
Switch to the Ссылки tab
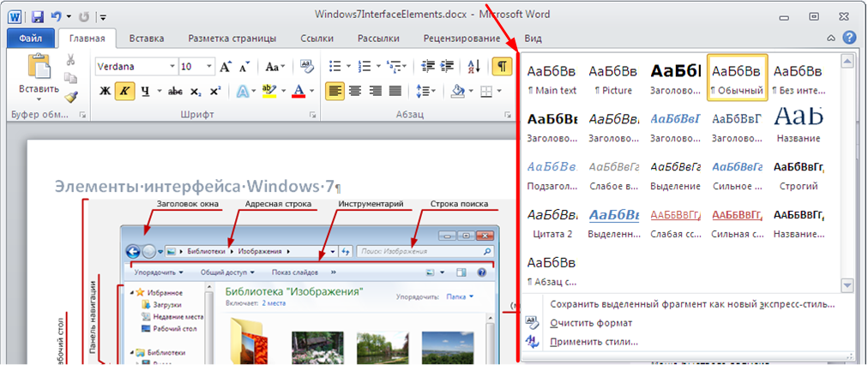point(317,39)
